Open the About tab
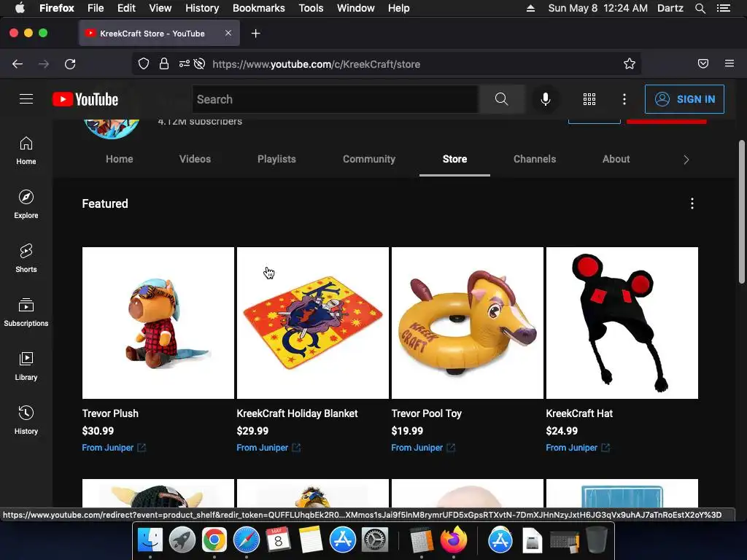 tap(616, 159)
